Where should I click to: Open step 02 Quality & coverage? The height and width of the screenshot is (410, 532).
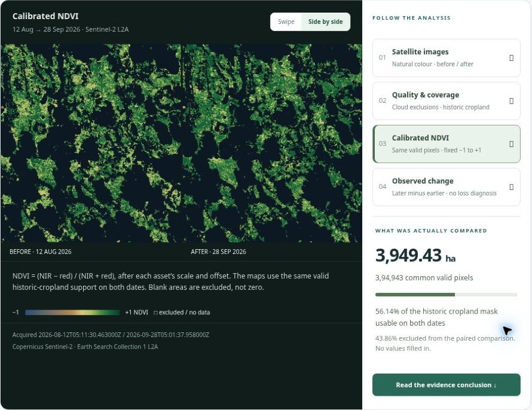(446, 101)
